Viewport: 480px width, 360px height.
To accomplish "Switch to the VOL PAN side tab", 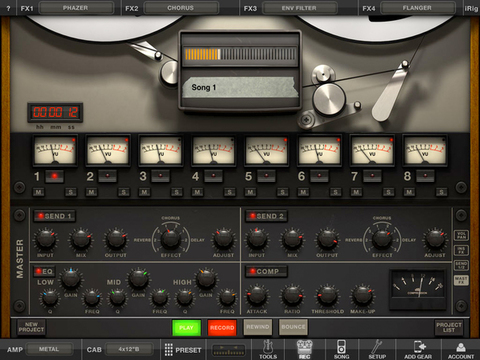I will click(x=461, y=235).
